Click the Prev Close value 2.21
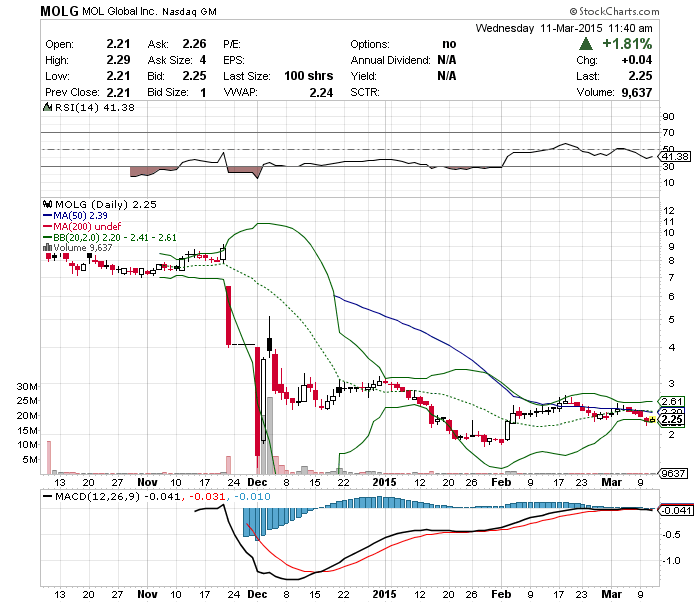 118,92
